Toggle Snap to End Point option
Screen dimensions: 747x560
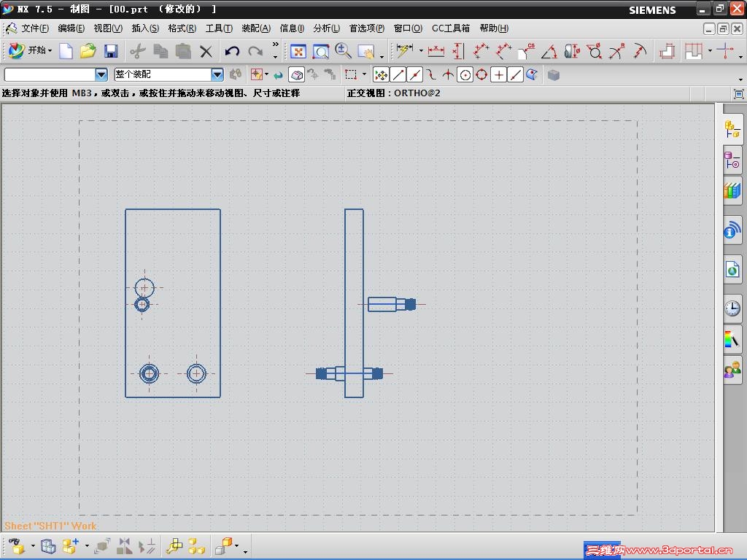[x=398, y=75]
